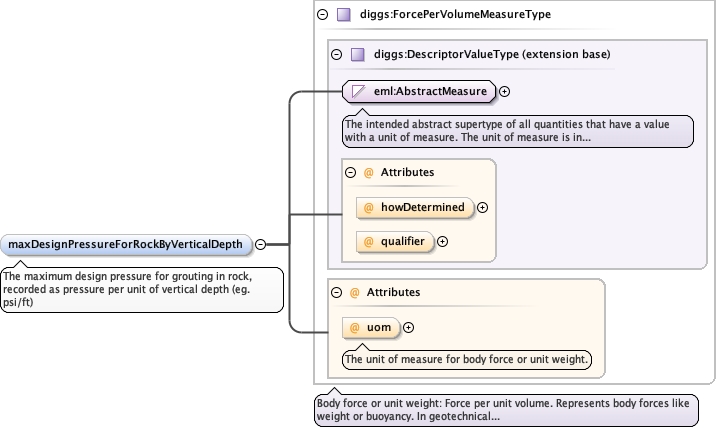
Task: Click the body force or unit weight description
Action: (505, 410)
